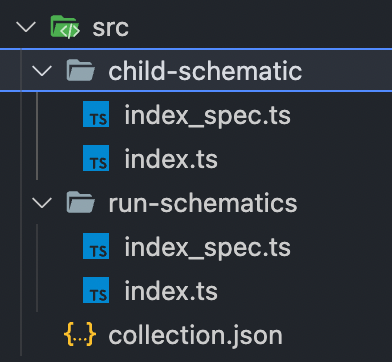Image resolution: width=392 pixels, height=362 pixels.
Task: Collapse the child-schematic folder chevron
Action: click(42, 71)
